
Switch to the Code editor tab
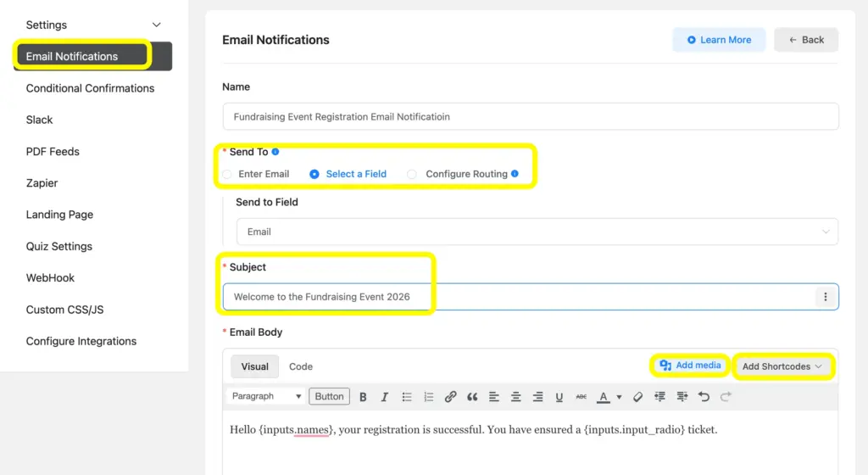[x=301, y=366]
